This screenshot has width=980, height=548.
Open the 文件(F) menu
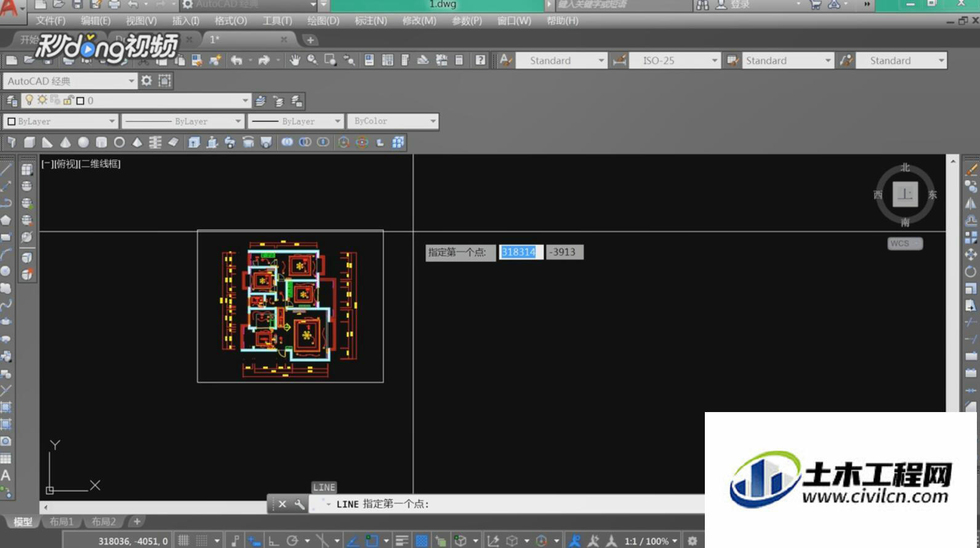[x=50, y=20]
